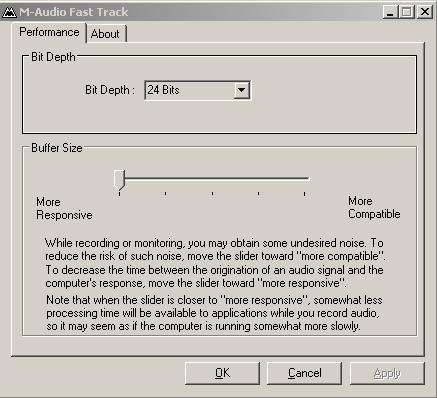Minimize the M-Audio Fast Track window
The width and height of the screenshot is (437, 398).
(390, 12)
